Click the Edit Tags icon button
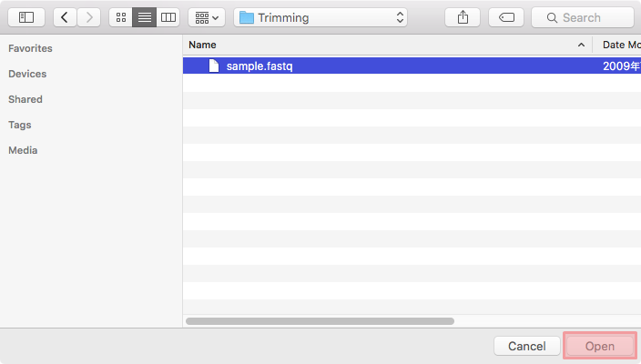 [506, 17]
